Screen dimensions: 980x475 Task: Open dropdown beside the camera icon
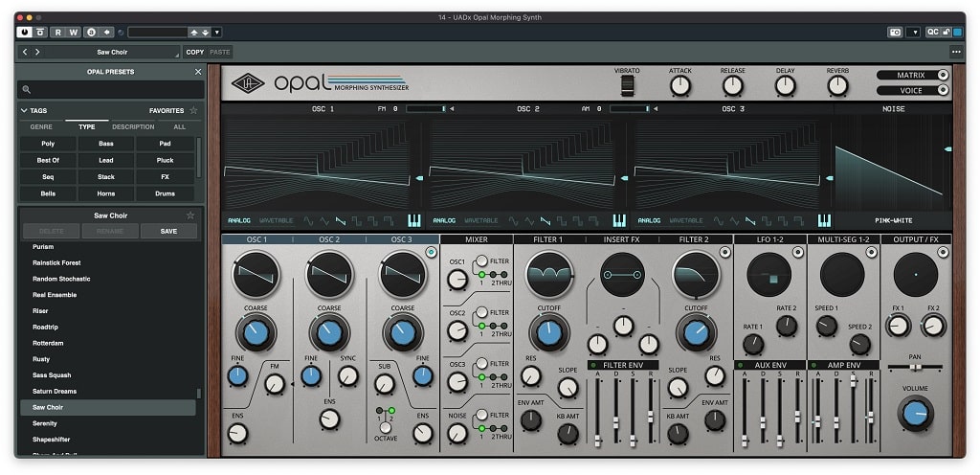(x=913, y=32)
